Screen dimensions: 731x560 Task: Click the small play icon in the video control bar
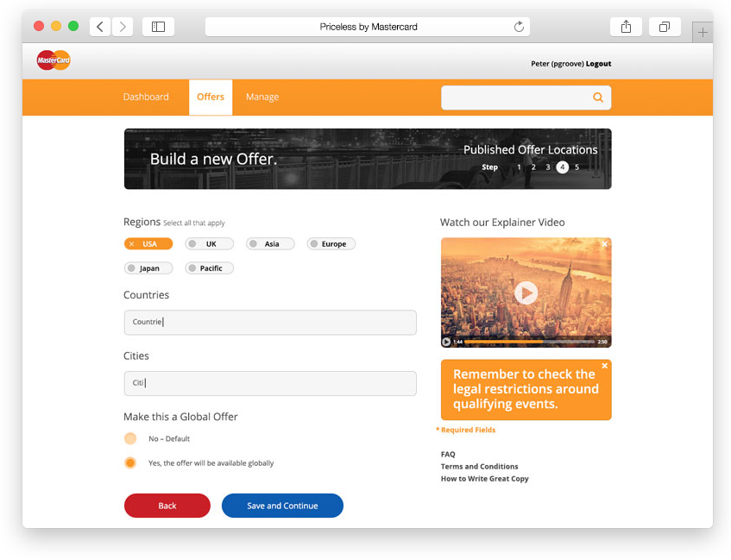pyautogui.click(x=446, y=342)
